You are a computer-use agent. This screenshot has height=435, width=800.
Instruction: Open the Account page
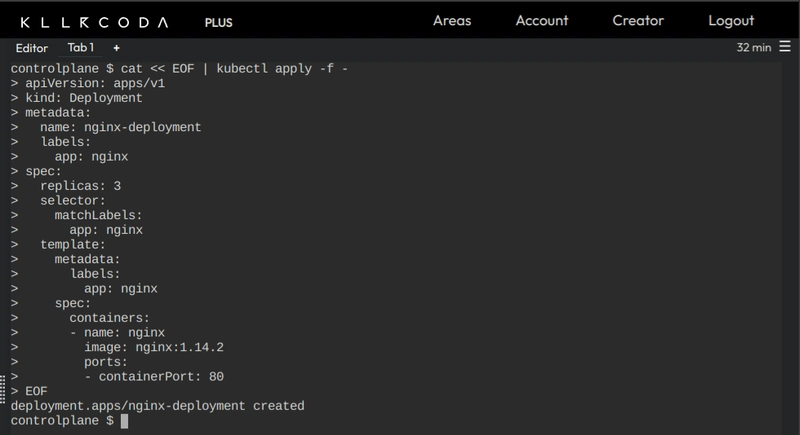coord(542,20)
